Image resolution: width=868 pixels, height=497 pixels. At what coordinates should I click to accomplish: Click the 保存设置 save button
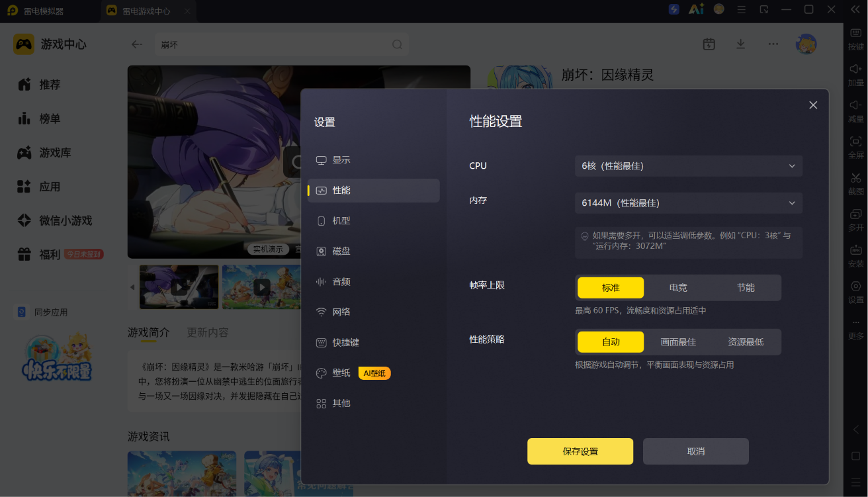tap(580, 451)
